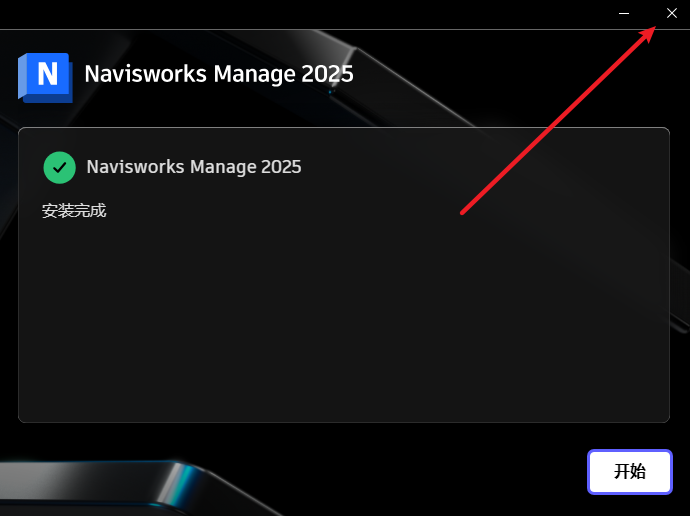
Task: Click the 安装完成 status text
Action: point(74,211)
